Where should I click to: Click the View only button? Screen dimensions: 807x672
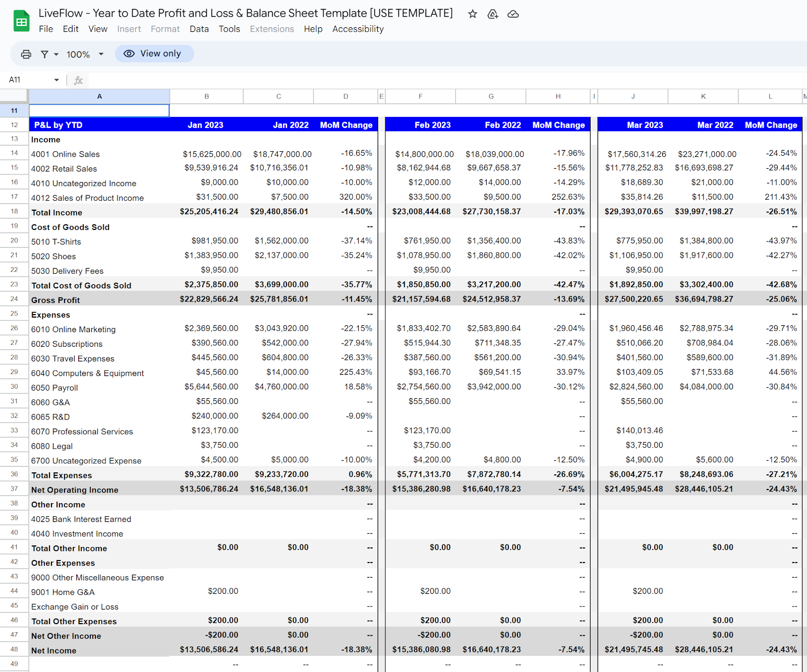point(154,53)
